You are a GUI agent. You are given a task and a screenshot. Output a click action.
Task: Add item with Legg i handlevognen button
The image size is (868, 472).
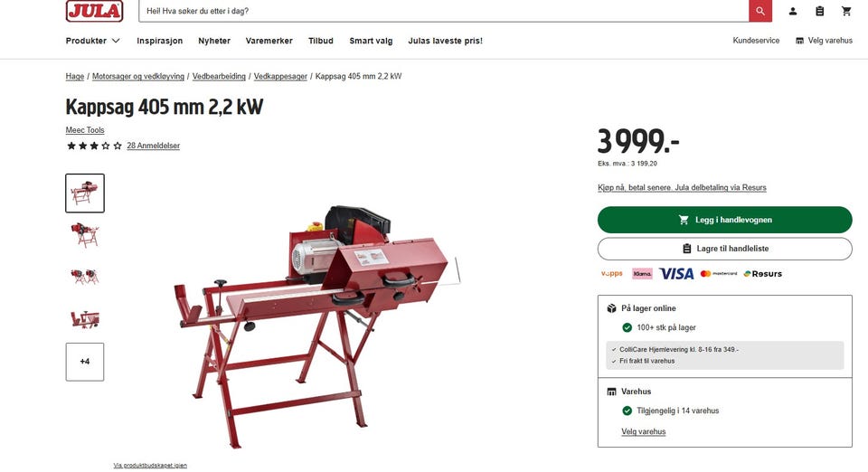coord(724,220)
